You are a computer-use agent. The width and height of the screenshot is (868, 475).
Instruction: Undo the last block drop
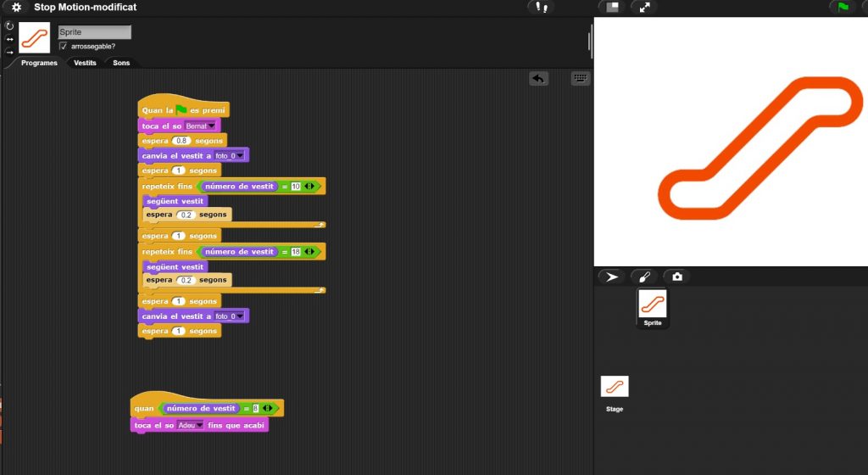538,78
